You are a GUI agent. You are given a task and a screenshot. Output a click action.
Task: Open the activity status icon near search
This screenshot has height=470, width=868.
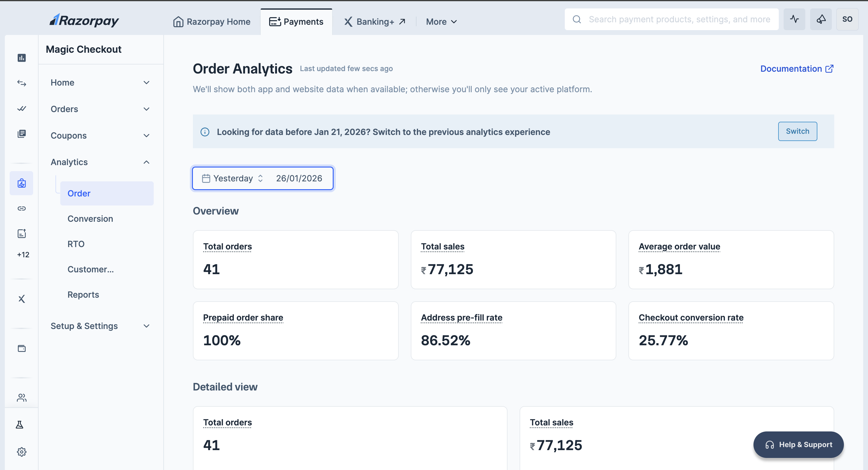(x=794, y=19)
